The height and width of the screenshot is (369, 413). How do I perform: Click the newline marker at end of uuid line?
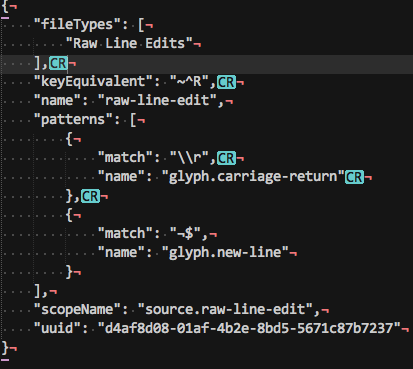point(405,329)
